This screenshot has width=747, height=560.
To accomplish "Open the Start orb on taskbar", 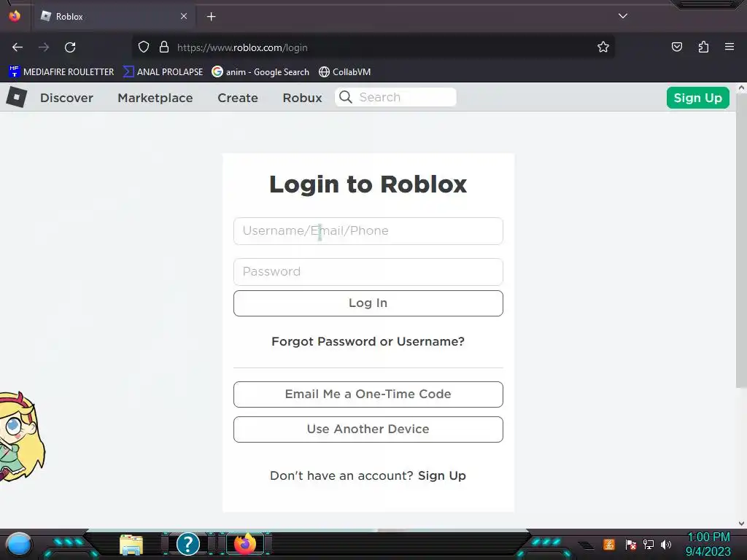I will coord(19,544).
